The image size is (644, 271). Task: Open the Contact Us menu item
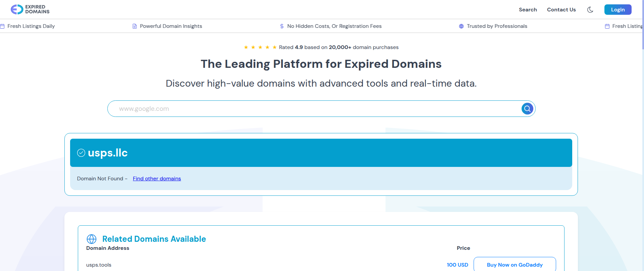click(x=561, y=10)
